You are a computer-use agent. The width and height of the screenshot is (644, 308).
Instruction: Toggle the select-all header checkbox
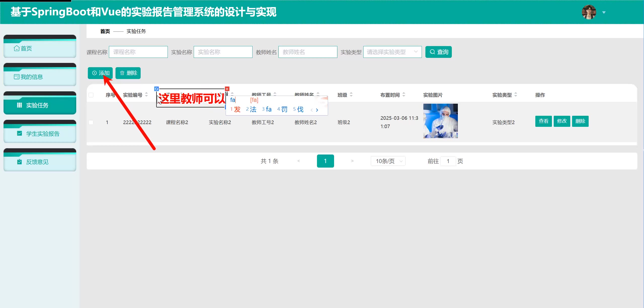point(91,95)
